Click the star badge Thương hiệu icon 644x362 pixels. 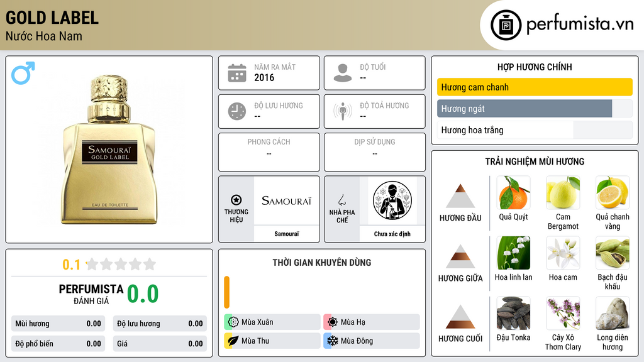[x=236, y=200]
